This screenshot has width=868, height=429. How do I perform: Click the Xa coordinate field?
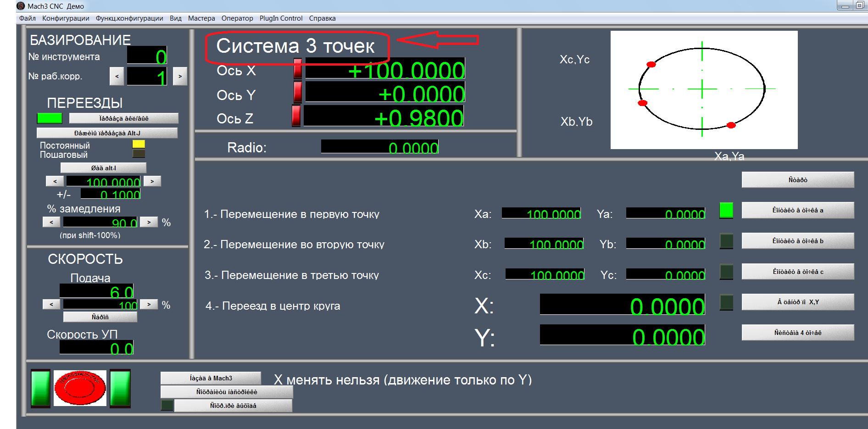pyautogui.click(x=541, y=213)
